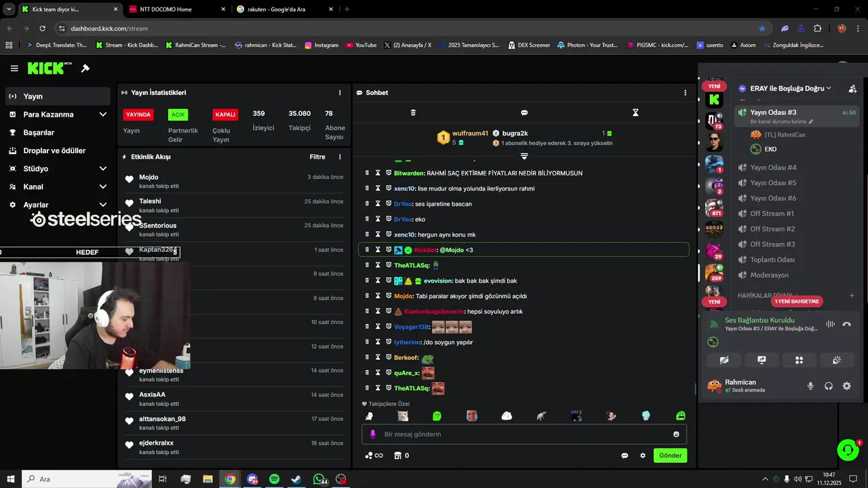This screenshot has height=488, width=868.
Task: Click chat bubble icon beside chat gear
Action: pyautogui.click(x=625, y=455)
